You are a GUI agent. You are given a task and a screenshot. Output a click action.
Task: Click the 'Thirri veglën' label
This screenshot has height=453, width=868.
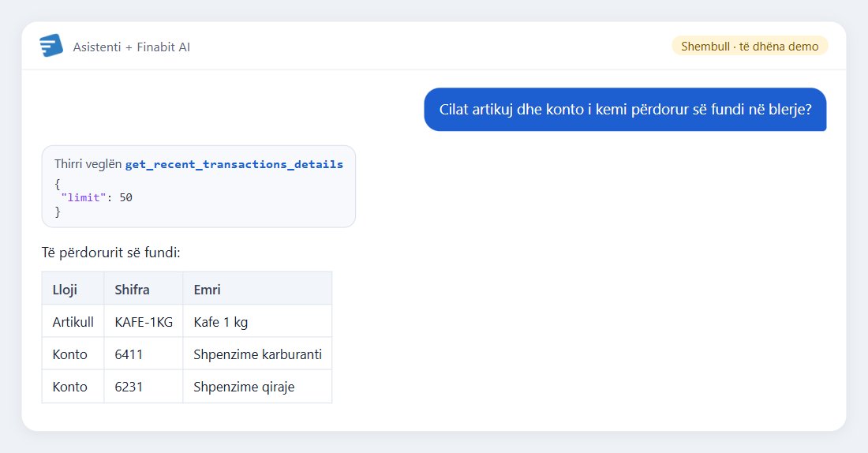click(88, 164)
